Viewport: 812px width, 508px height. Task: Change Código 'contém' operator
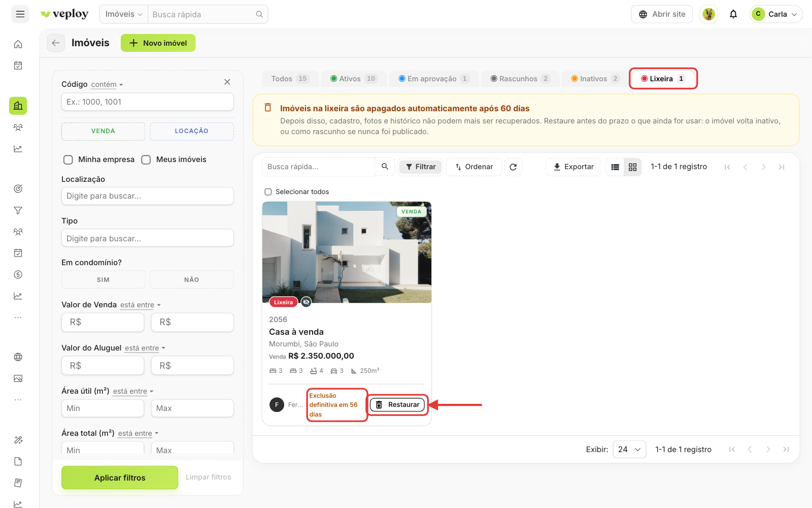[x=107, y=84]
